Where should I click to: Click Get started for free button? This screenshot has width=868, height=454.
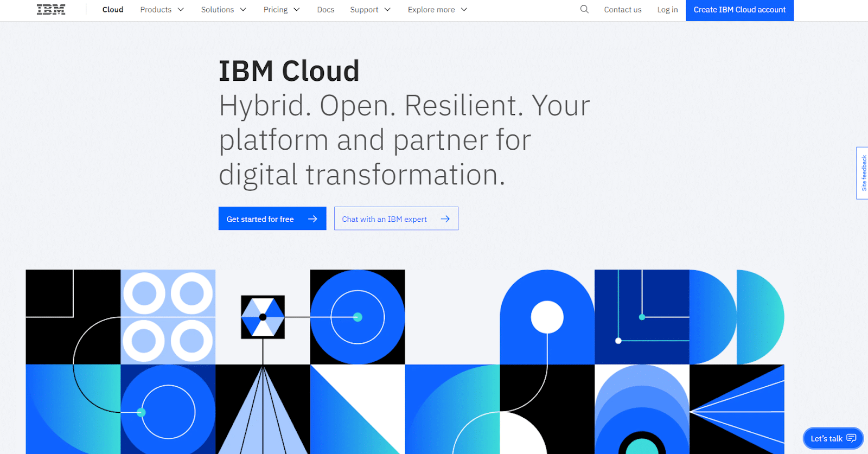point(272,219)
